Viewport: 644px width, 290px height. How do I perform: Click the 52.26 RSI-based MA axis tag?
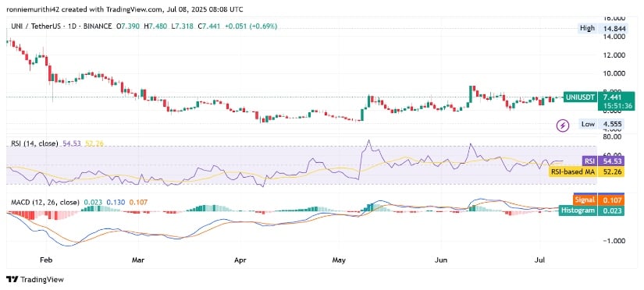[611, 172]
